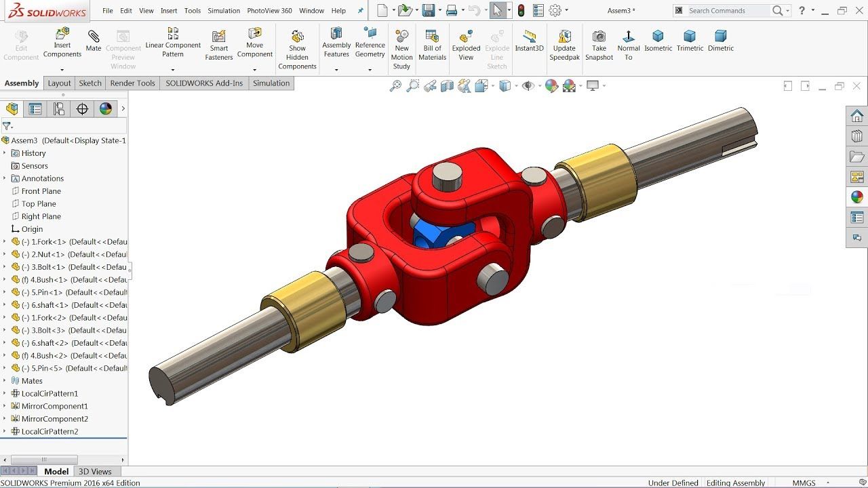
Task: Open the MMGS unit system menu
Action: coord(810,483)
